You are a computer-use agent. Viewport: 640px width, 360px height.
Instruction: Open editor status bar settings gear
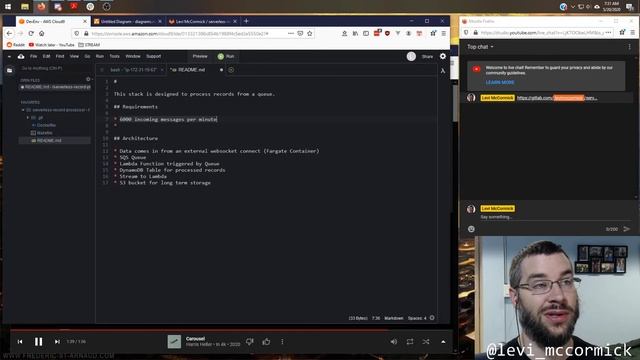432,318
